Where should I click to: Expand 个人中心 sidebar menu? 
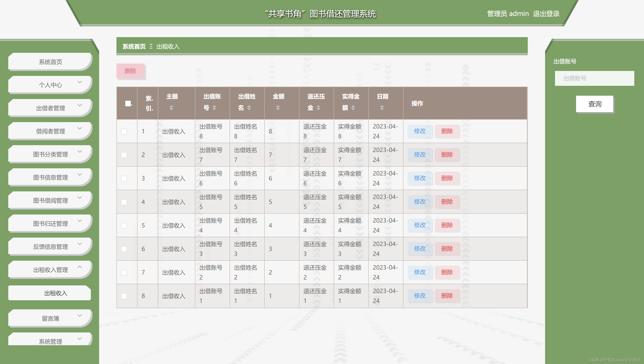coord(50,85)
